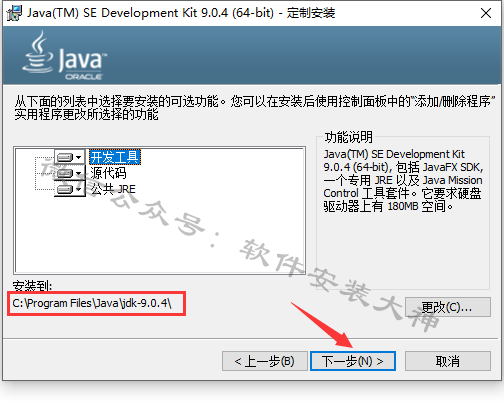Viewport: 504px width, 414px height.
Task: Open the 公共 JRE feature drive dropdown
Action: (x=69, y=189)
